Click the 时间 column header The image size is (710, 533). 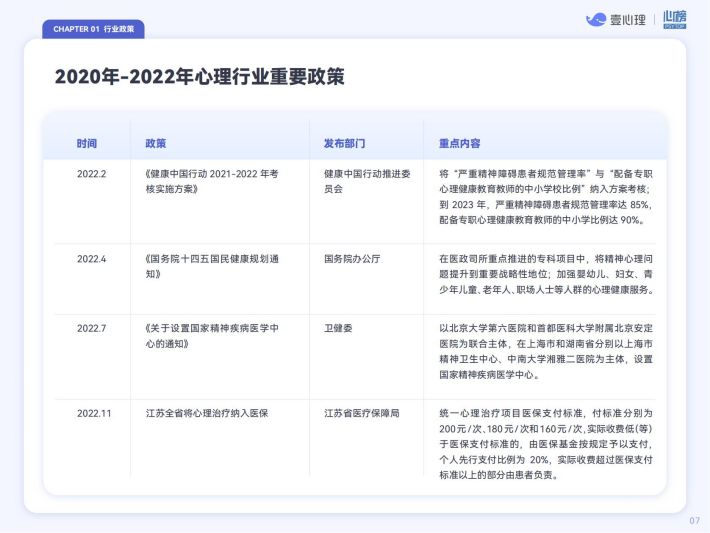coord(86,144)
